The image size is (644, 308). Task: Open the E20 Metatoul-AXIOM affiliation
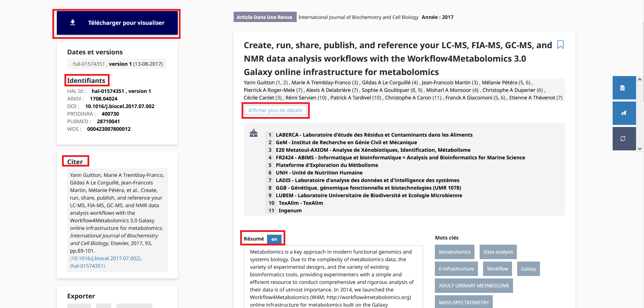(373, 150)
